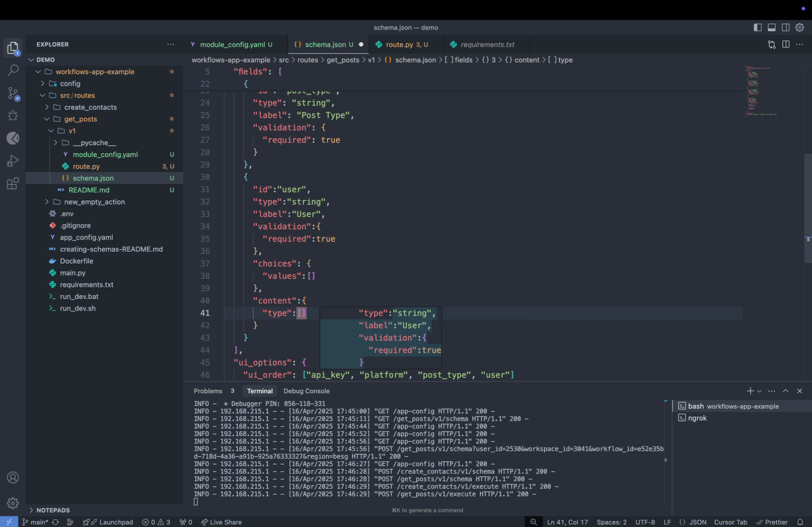Switch to the route.py tab
This screenshot has width=812, height=527.
point(399,44)
